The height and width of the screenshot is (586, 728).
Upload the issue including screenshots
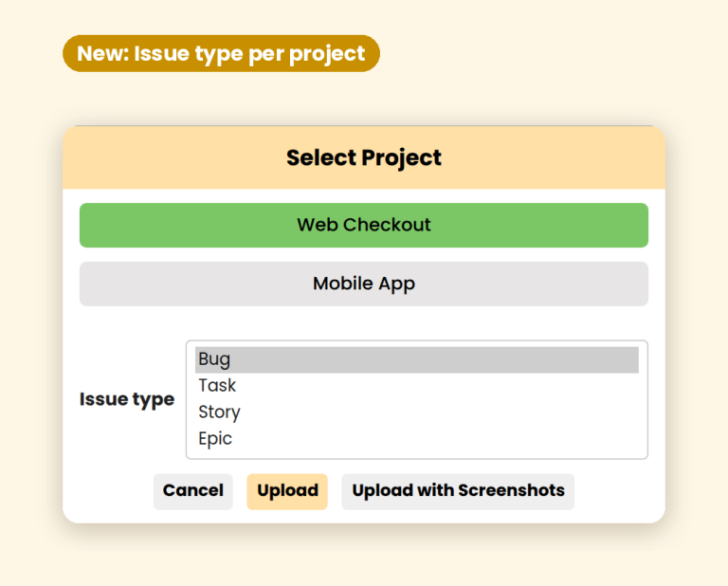click(458, 491)
